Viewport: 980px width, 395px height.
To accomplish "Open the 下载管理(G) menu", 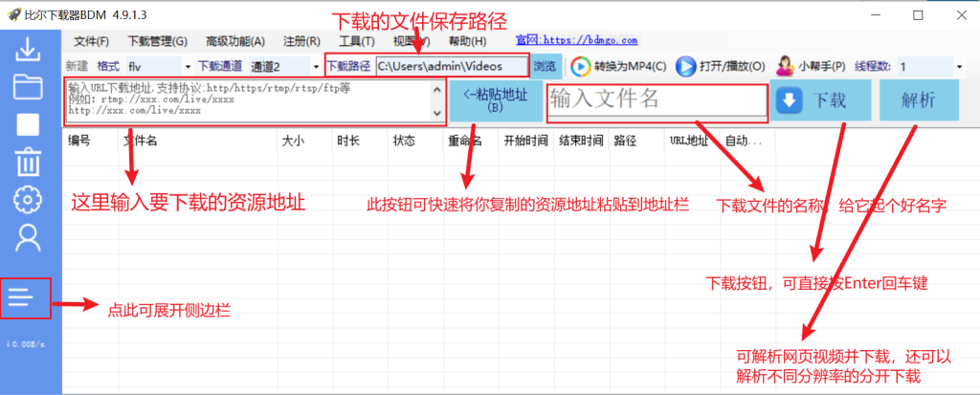I will click(x=158, y=41).
